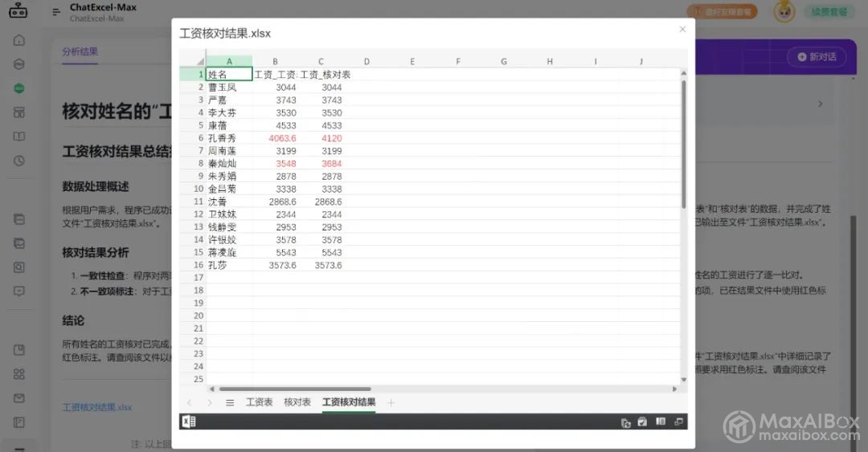
Task: Open the sheet list hamburger icon
Action: pos(230,403)
